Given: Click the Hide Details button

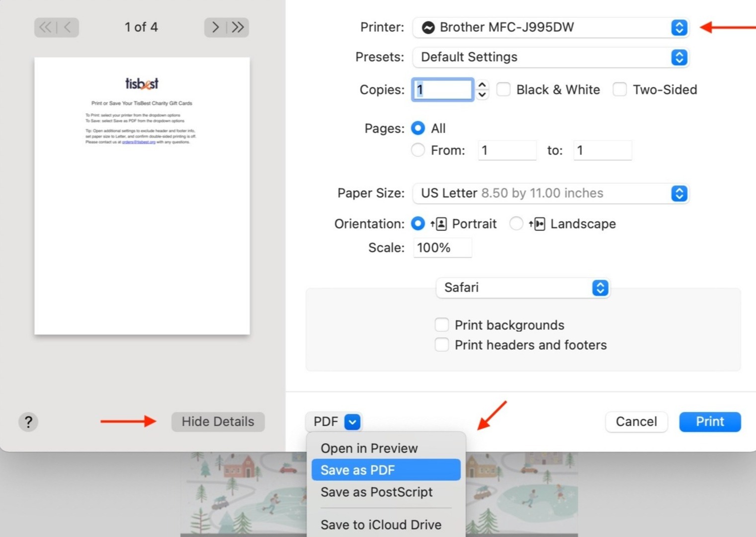Looking at the screenshot, I should [218, 422].
